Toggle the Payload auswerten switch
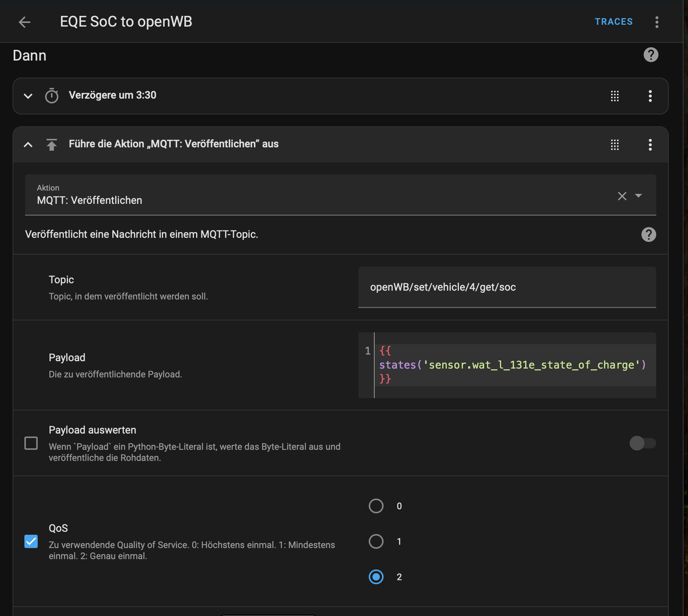This screenshot has width=688, height=616. (x=643, y=443)
